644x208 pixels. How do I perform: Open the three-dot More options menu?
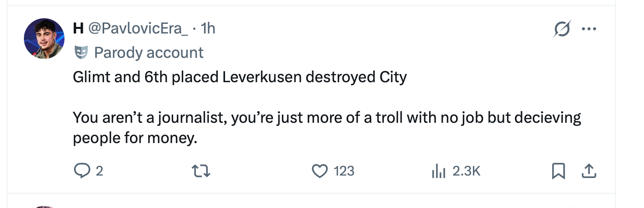(589, 29)
